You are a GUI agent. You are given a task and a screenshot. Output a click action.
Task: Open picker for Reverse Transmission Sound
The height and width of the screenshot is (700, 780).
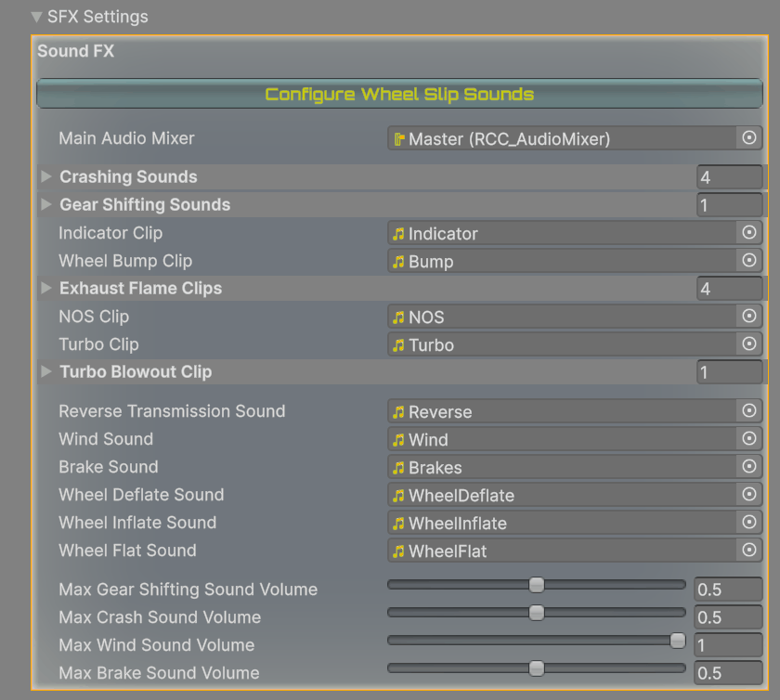(x=749, y=410)
